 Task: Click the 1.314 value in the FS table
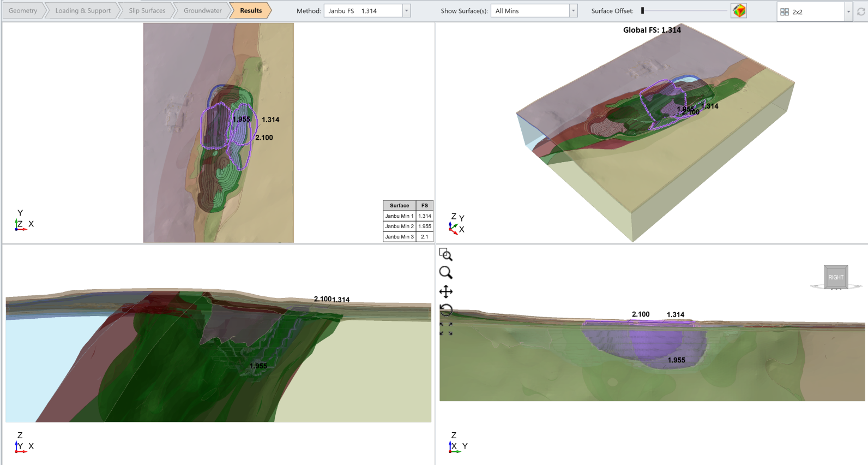point(425,216)
